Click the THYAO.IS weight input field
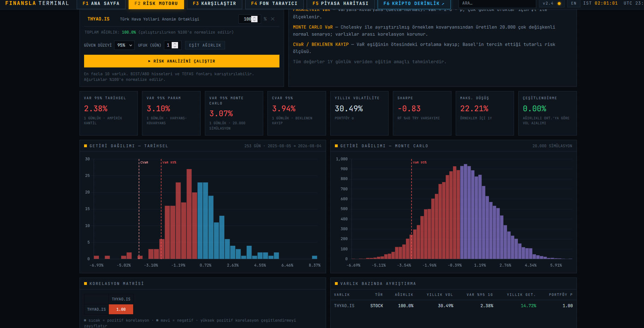The width and height of the screenshot is (644, 328). 249,19
